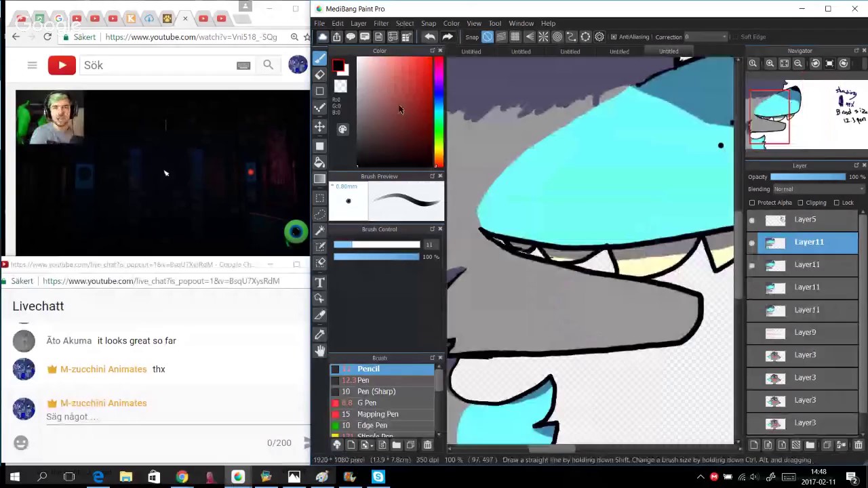The width and height of the screenshot is (868, 488).
Task: Click the Undo arrow in toolbar
Action: click(429, 37)
